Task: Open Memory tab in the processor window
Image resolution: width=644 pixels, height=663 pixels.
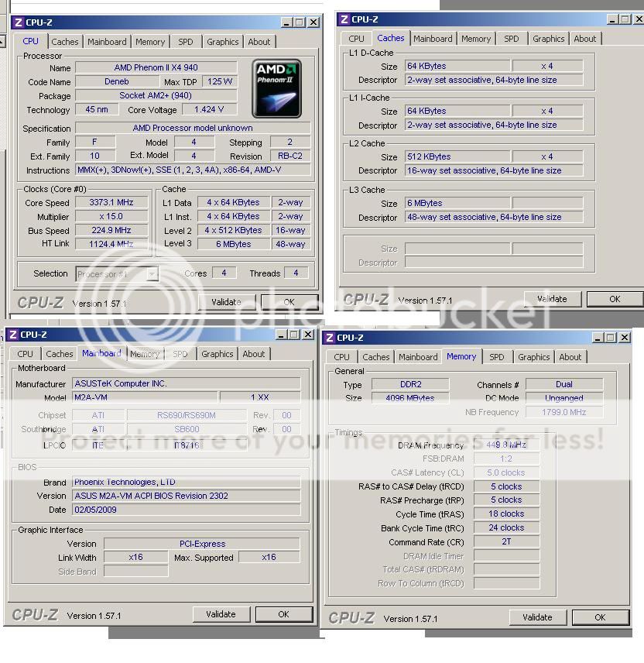Action: pyautogui.click(x=150, y=42)
